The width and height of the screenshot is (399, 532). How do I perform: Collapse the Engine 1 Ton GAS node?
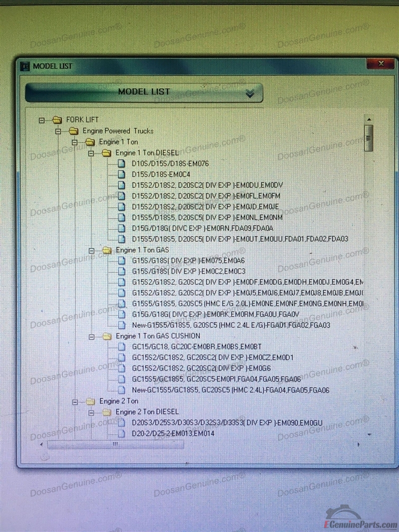pyautogui.click(x=91, y=250)
